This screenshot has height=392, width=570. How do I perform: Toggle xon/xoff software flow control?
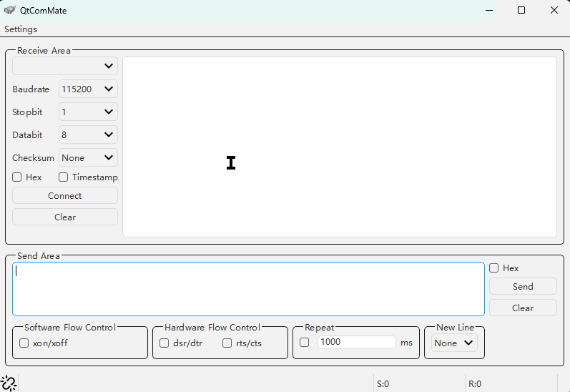coord(24,343)
